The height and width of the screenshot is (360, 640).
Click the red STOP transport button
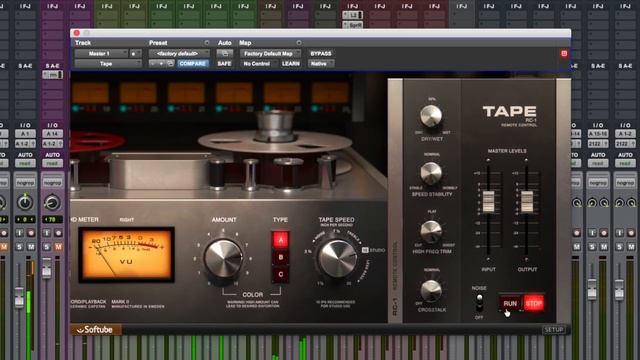coord(533,304)
